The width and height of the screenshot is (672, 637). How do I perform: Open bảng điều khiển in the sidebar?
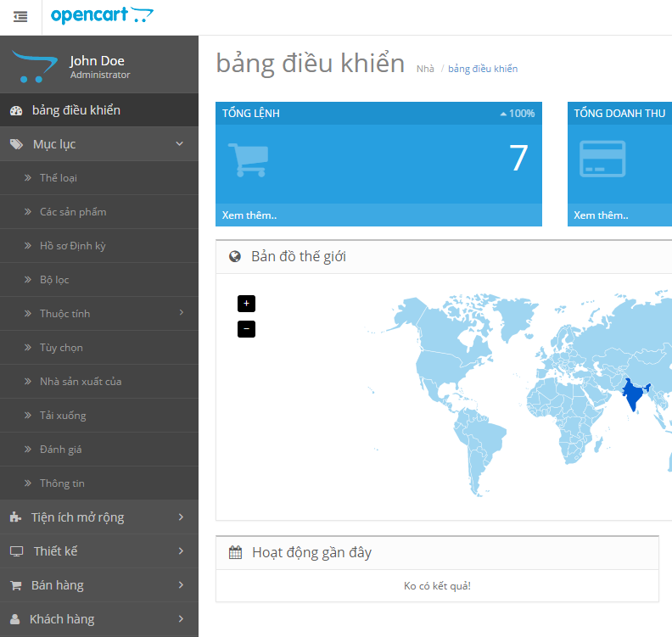point(99,110)
